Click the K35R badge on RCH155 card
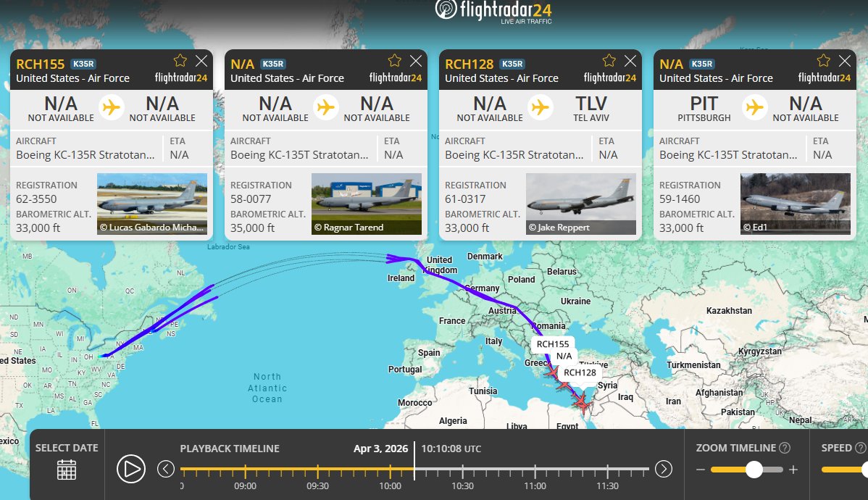Screen dimensions: 868x500 [x=83, y=64]
